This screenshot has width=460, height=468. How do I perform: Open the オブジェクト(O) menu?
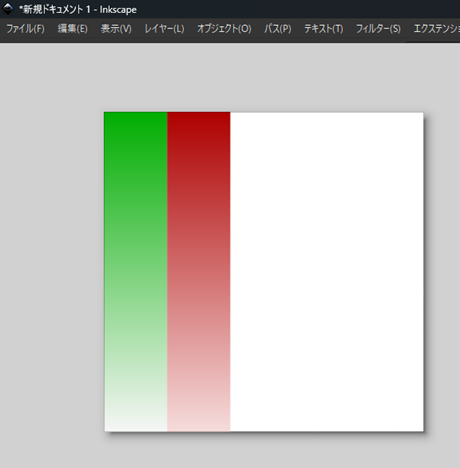[x=224, y=29]
